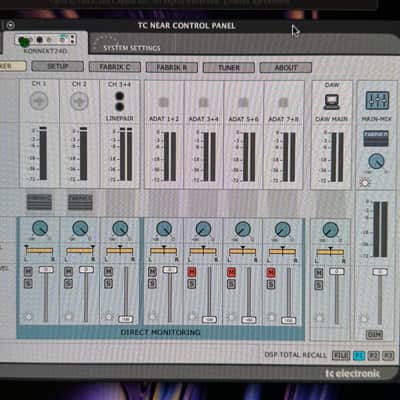Unmute the ADAT 5+6 channel
This screenshot has width=400, height=400.
click(231, 272)
